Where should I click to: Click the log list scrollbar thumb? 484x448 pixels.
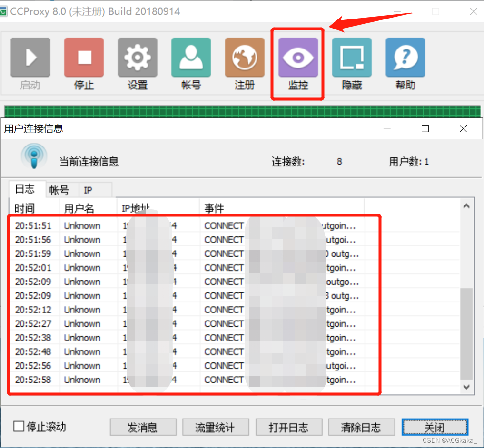tap(466, 333)
